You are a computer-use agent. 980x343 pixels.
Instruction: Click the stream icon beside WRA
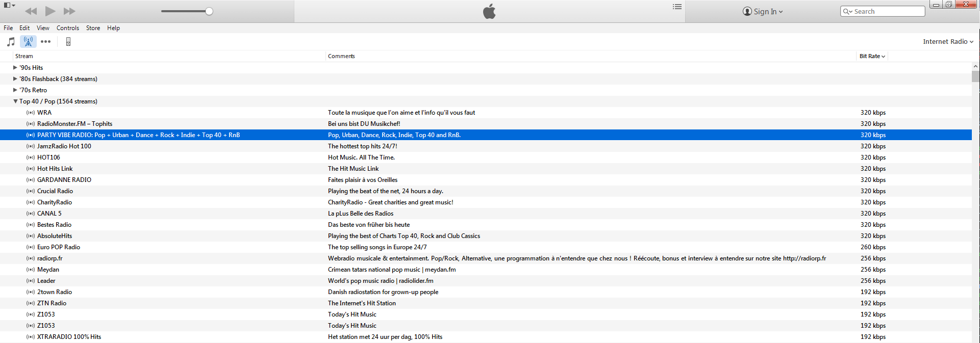click(x=31, y=113)
